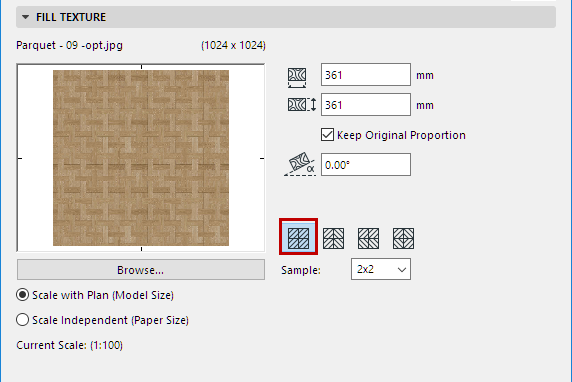Image resolution: width=572 pixels, height=382 pixels.
Task: Click the texture rotation angle icon
Action: click(x=300, y=165)
